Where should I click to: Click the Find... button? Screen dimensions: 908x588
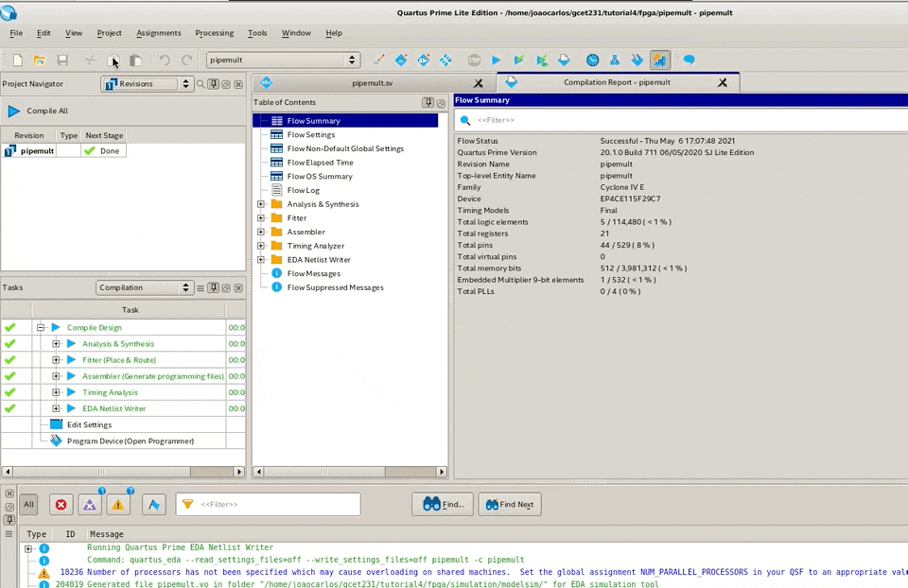pyautogui.click(x=443, y=505)
